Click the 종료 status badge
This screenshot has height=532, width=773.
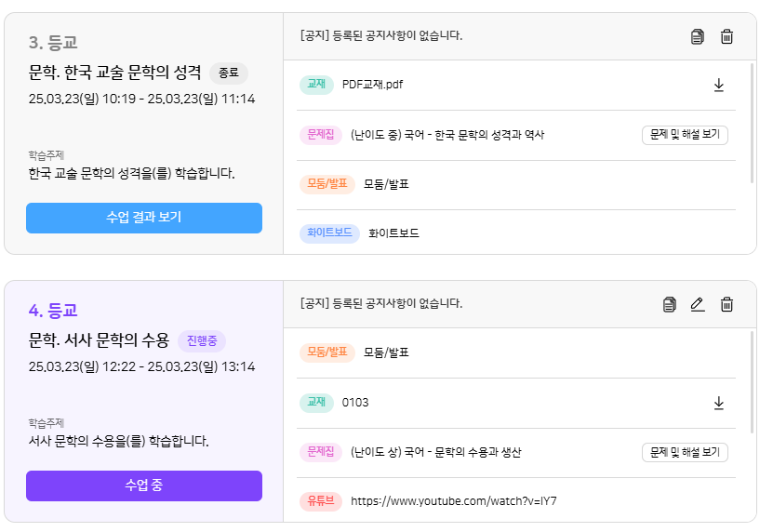(x=229, y=73)
